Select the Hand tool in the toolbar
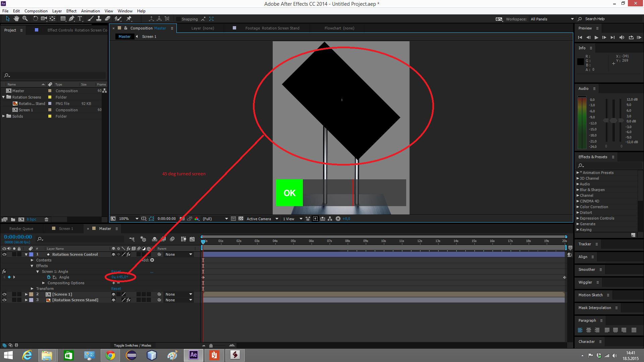644x362 pixels. tap(16, 19)
